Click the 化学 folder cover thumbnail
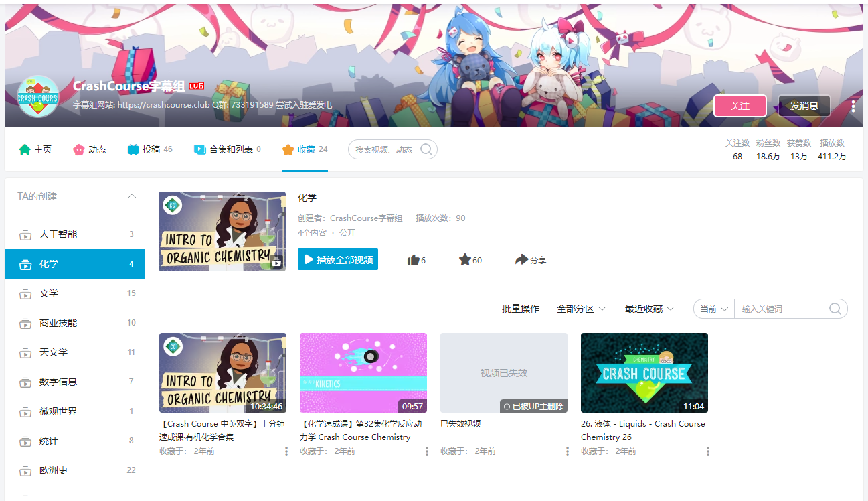 (222, 232)
